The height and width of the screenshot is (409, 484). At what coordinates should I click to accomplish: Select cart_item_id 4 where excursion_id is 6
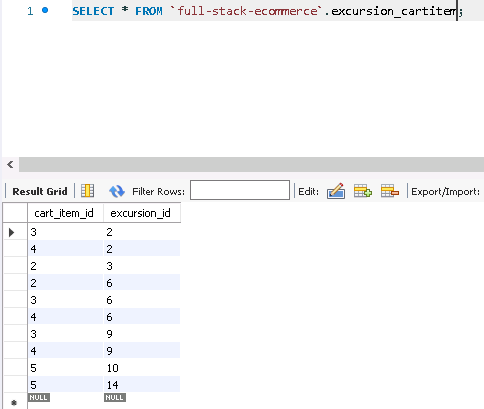(x=65, y=317)
